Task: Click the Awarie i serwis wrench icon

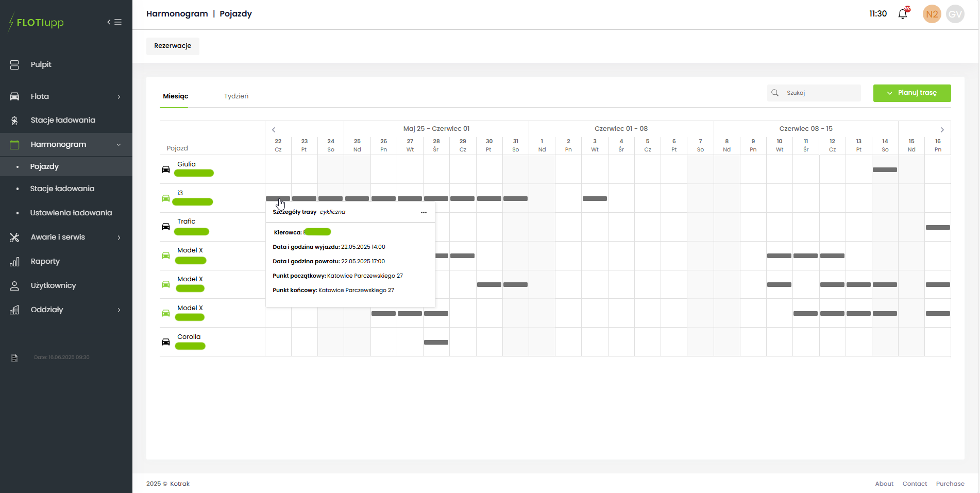Action: tap(14, 237)
